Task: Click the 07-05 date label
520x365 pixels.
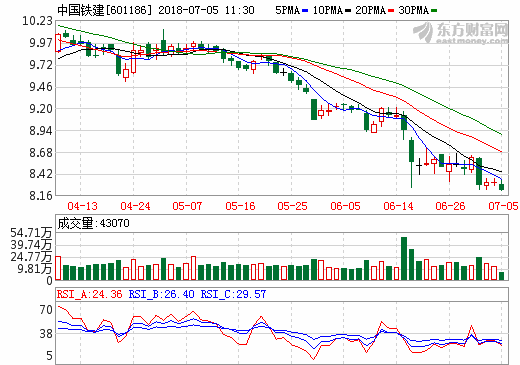Action: point(503,206)
